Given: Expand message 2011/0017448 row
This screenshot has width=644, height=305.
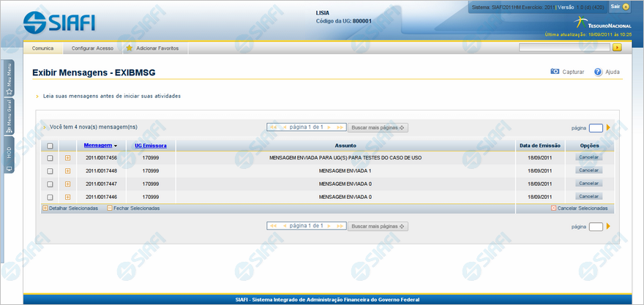Looking at the screenshot, I should coord(68,171).
